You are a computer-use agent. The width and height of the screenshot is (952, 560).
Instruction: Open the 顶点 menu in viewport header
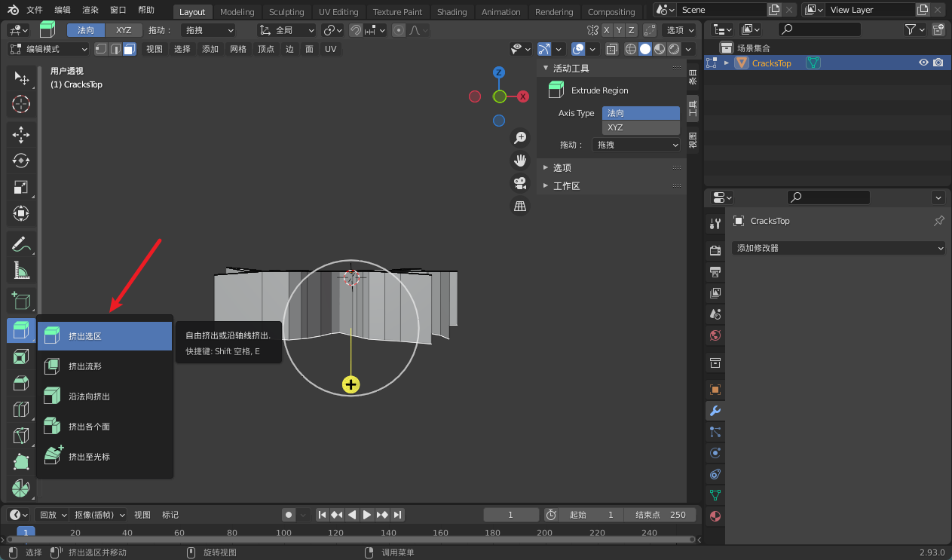pos(266,49)
